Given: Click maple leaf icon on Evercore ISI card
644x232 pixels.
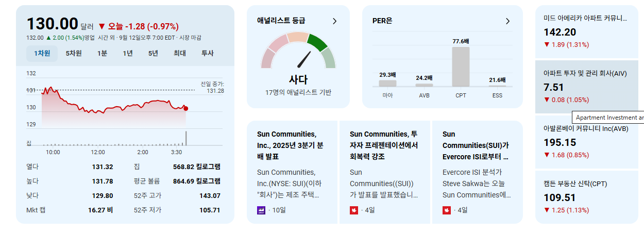Looking at the screenshot, I should 447,210.
